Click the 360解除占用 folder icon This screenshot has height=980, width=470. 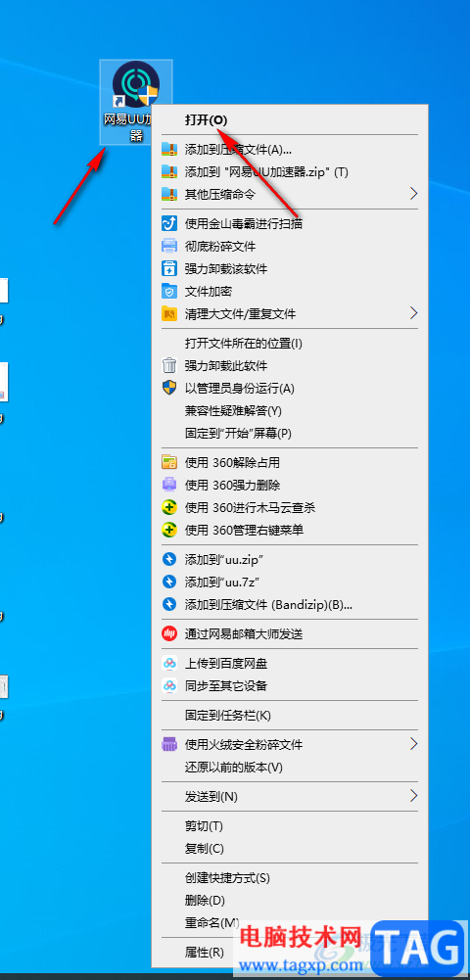click(169, 462)
